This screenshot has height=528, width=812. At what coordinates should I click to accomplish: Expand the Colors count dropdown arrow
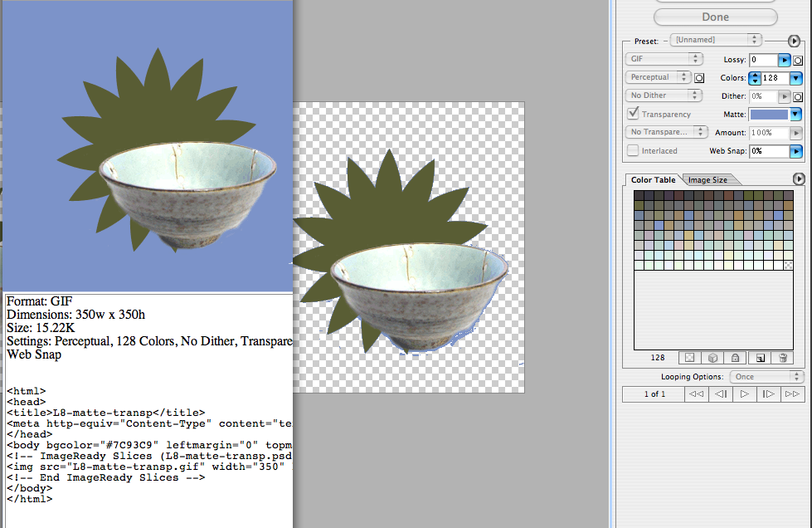[796, 78]
